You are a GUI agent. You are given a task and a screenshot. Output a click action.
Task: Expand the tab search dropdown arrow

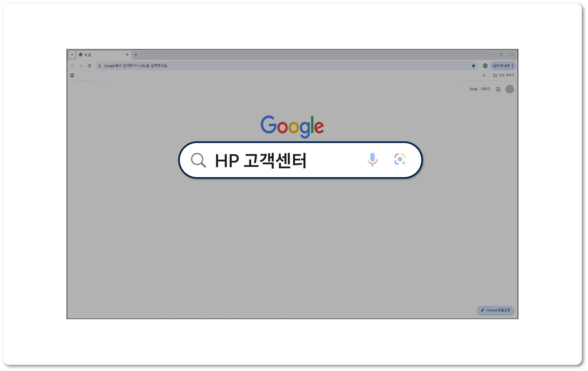(72, 55)
